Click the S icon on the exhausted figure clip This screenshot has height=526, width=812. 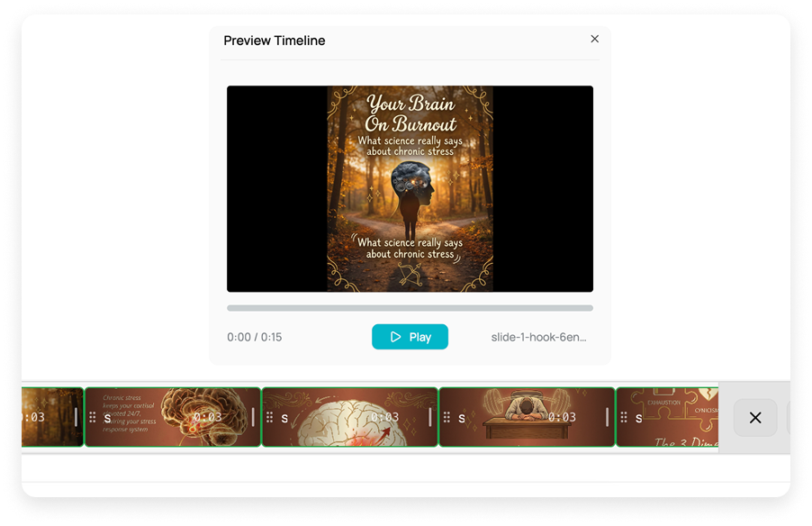461,417
